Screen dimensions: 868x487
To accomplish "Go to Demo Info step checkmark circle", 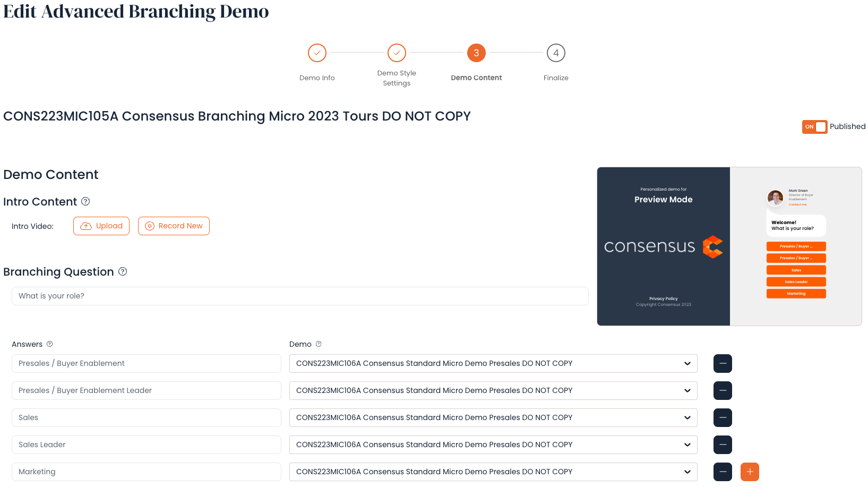I will pos(317,53).
